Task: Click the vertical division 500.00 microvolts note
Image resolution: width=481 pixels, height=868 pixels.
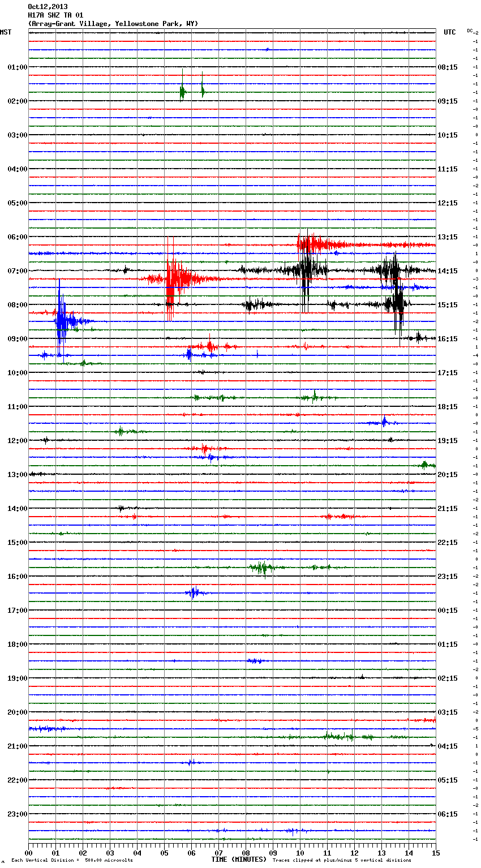Action: [72, 861]
